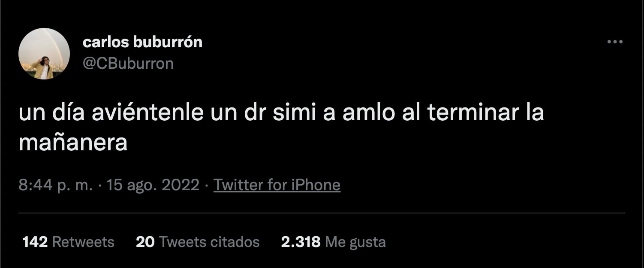
Task: Click the 8:44 p. m. timestamp
Action: (56, 185)
